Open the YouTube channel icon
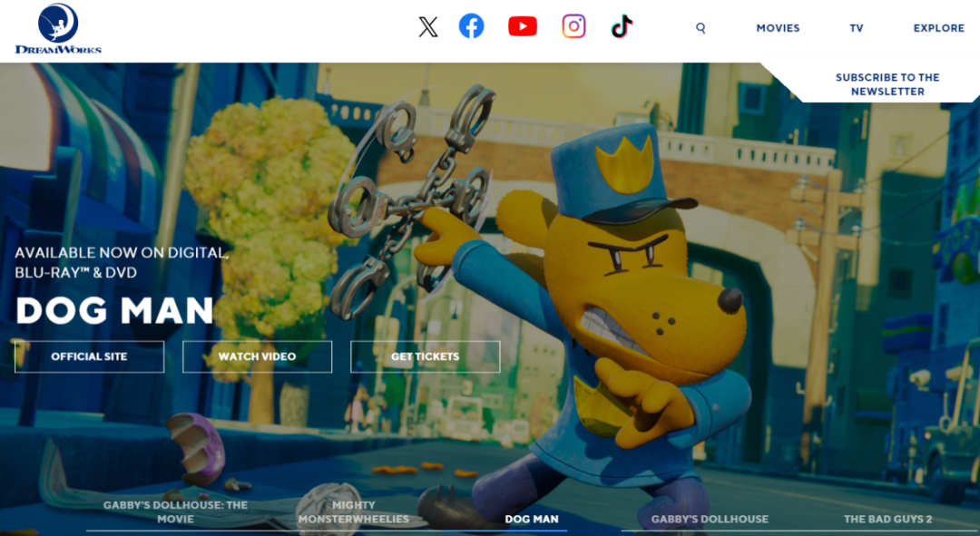Image resolution: width=980 pixels, height=536 pixels. [523, 26]
